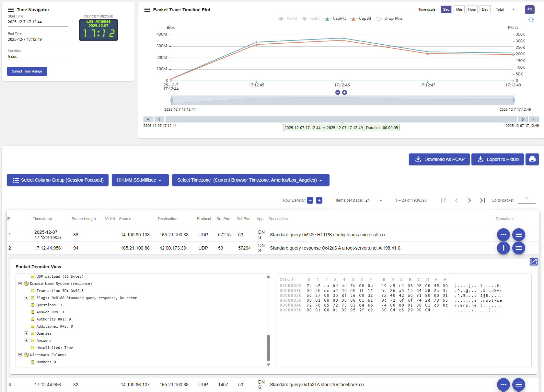Click the End Time field

pos(38,39)
